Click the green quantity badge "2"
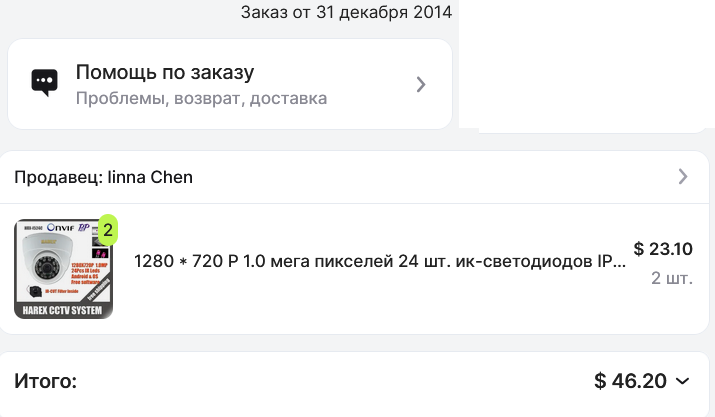 107,229
